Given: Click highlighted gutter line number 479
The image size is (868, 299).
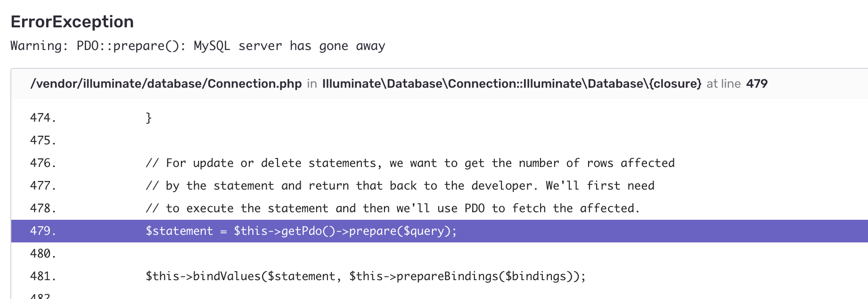Looking at the screenshot, I should click(43, 231).
